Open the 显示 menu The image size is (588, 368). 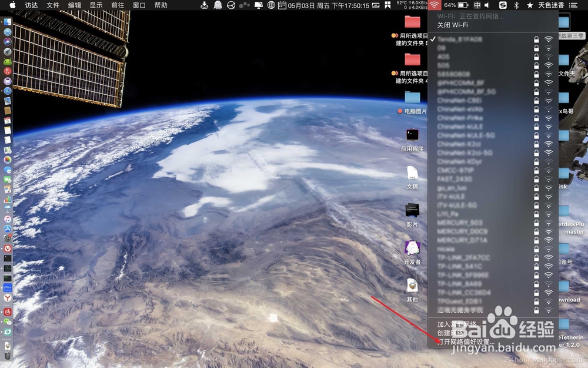[x=96, y=5]
